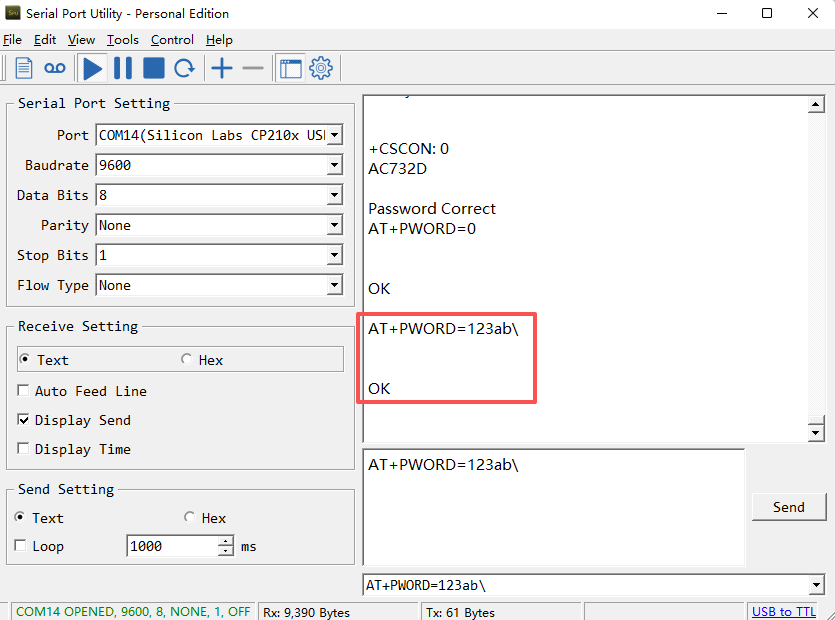Click the Stop square toolbar icon

coord(154,68)
